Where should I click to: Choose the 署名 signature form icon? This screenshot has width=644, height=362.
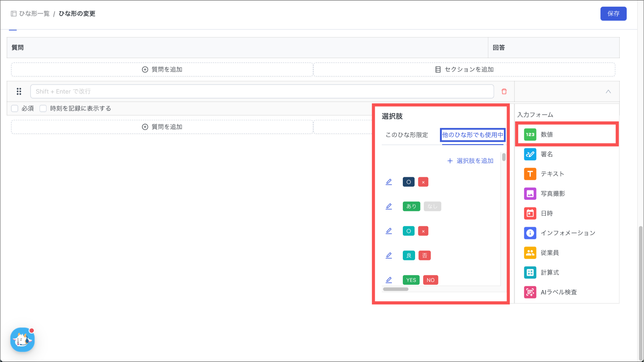click(530, 154)
